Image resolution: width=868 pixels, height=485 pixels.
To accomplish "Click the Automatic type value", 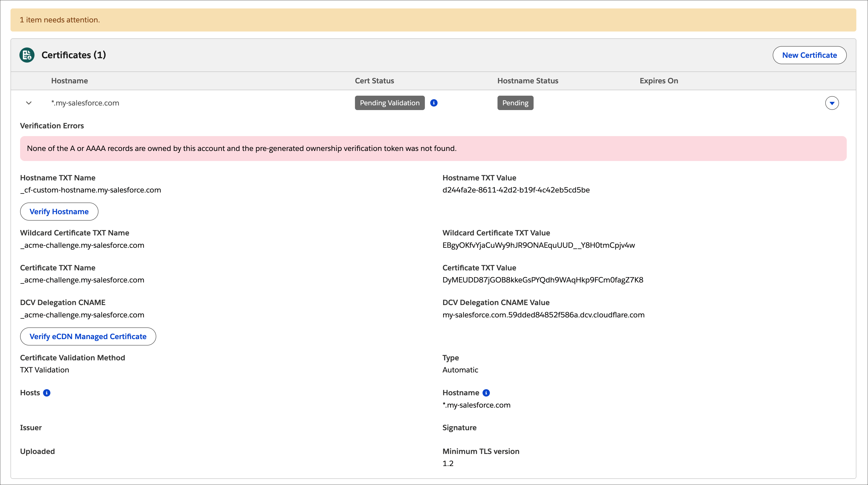I will (x=460, y=370).
